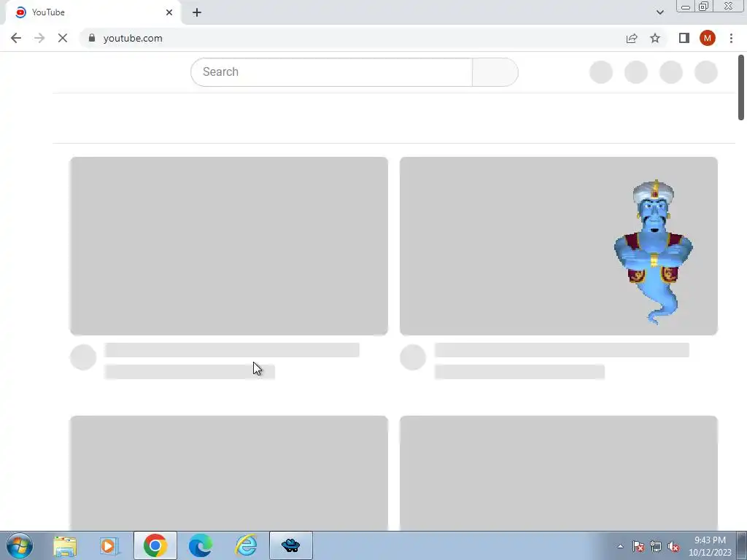Go back using the browser back arrow

(16, 38)
